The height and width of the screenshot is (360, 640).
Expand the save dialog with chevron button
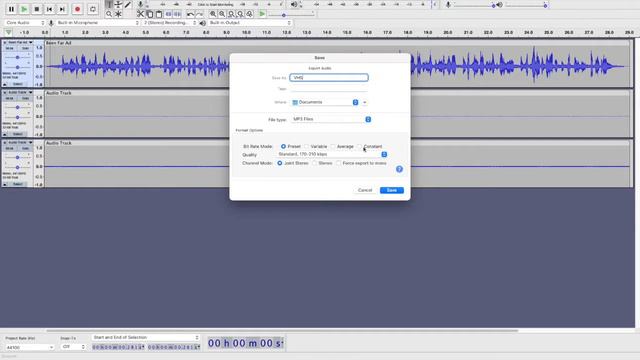[364, 102]
